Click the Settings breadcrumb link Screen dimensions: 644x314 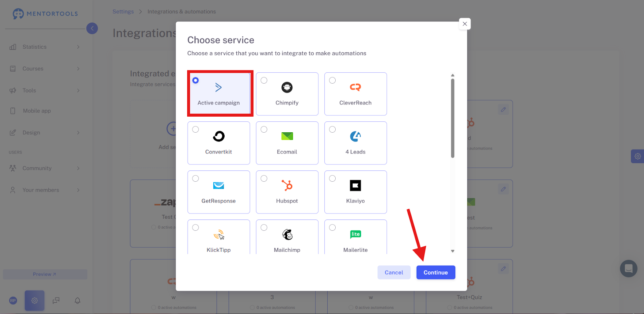(123, 12)
